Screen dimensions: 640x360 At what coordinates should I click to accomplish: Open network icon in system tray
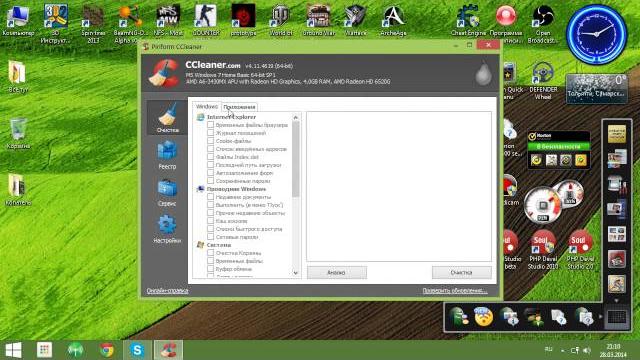tap(575, 350)
